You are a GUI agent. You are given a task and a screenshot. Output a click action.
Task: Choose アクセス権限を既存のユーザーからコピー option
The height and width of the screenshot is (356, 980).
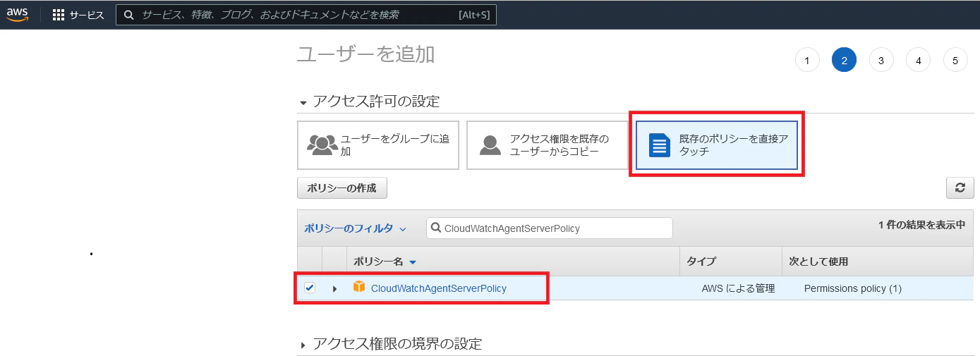(548, 145)
